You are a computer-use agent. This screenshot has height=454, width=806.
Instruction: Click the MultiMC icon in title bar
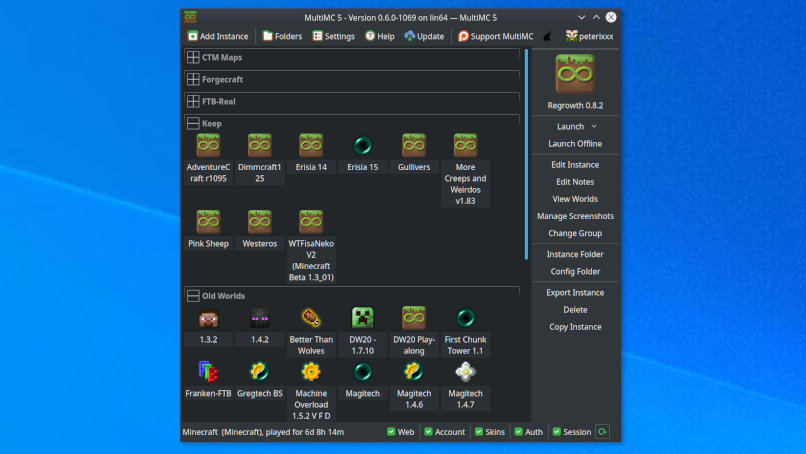coord(190,17)
